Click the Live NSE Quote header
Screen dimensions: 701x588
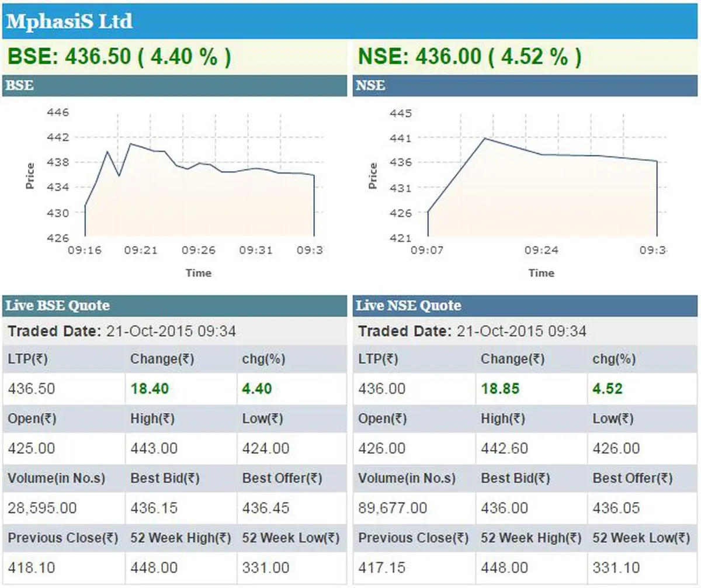click(x=525, y=306)
